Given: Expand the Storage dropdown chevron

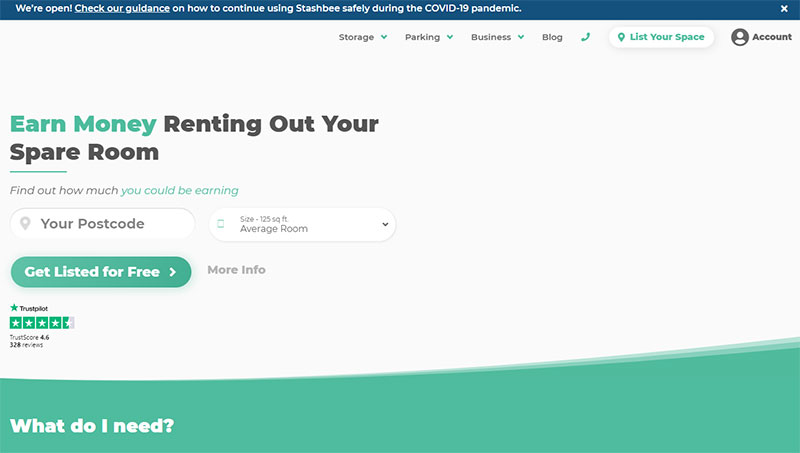Looking at the screenshot, I should 384,37.
